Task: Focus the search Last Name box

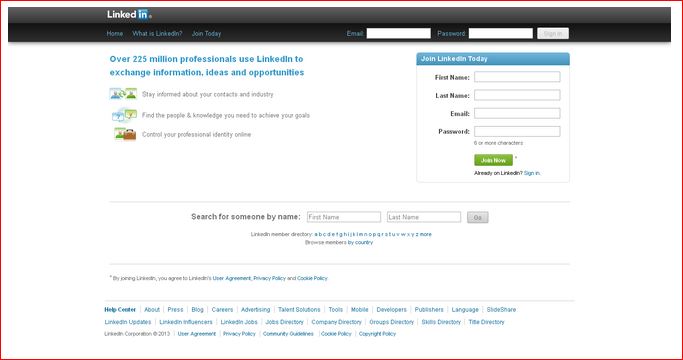Action: click(423, 217)
